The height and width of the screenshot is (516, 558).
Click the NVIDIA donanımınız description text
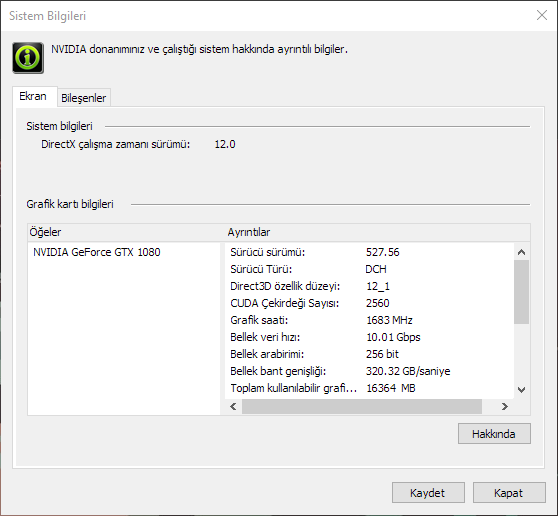(x=199, y=49)
